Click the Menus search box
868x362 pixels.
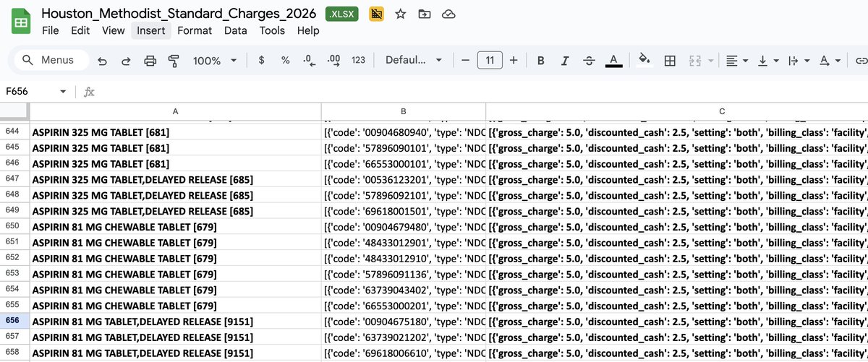point(51,61)
